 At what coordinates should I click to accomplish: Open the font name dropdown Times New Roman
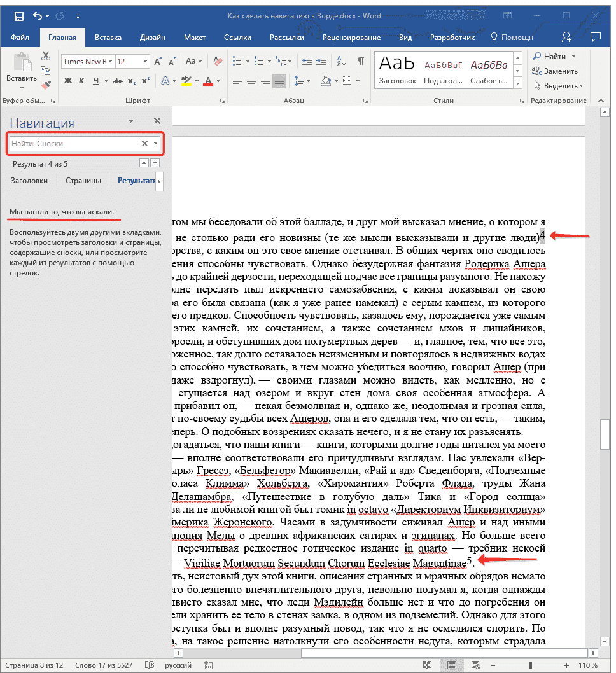click(x=111, y=62)
